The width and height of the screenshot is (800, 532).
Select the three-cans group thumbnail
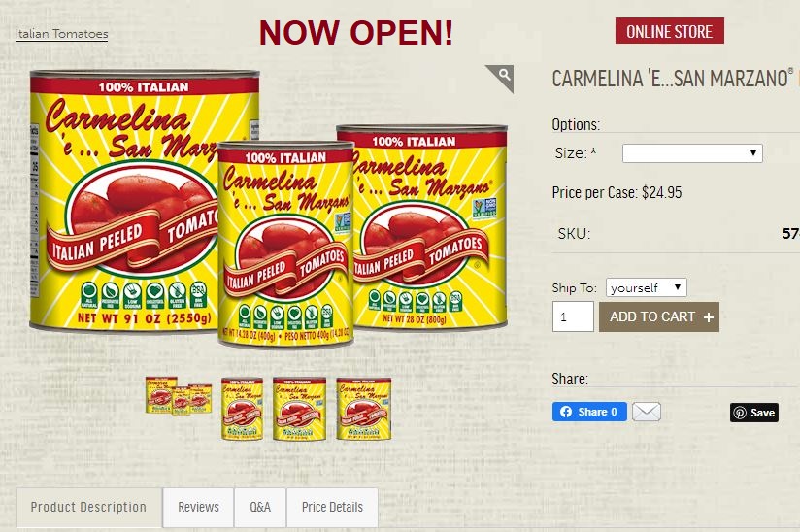pyautogui.click(x=179, y=396)
